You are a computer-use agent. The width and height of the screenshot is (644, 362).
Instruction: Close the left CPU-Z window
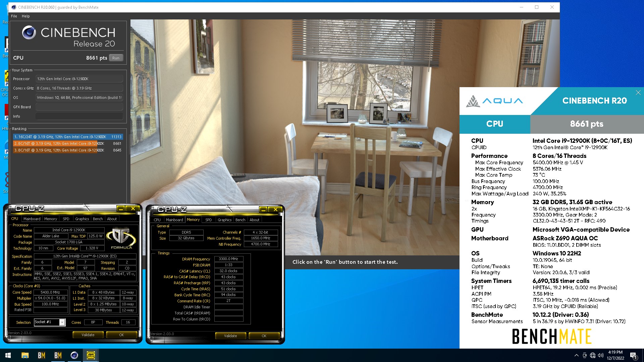pyautogui.click(x=133, y=208)
